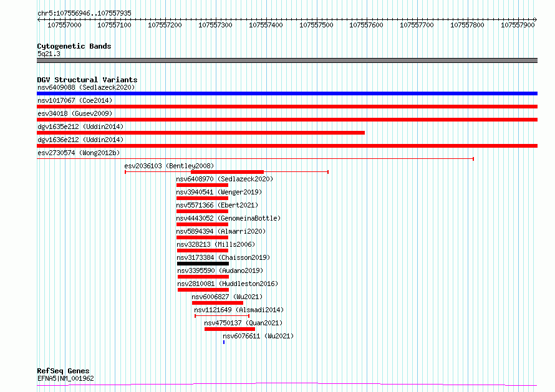Screen dimensions: 555x392
Task: Open esv34018 (Gusev2009) variant label
Action: 75,113
